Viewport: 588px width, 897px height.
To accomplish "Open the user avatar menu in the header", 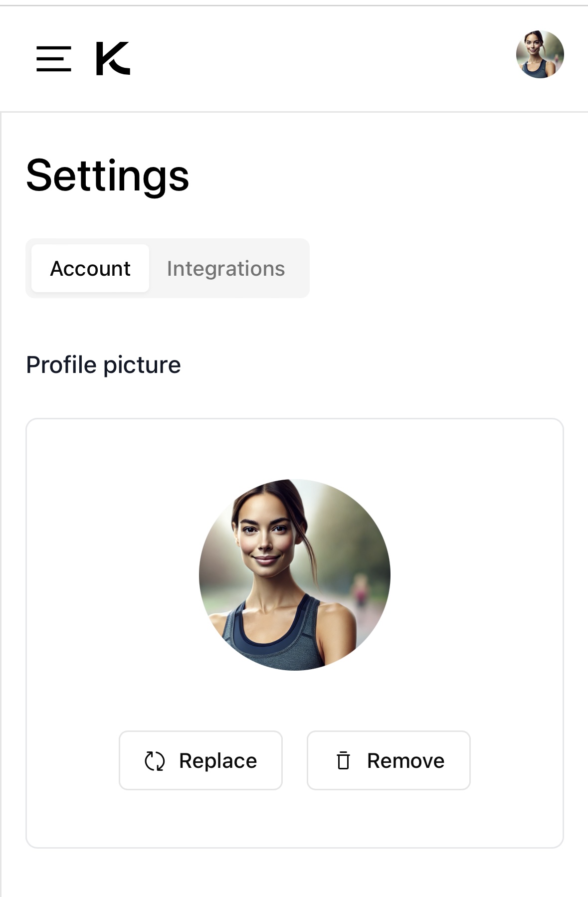I will (x=540, y=54).
